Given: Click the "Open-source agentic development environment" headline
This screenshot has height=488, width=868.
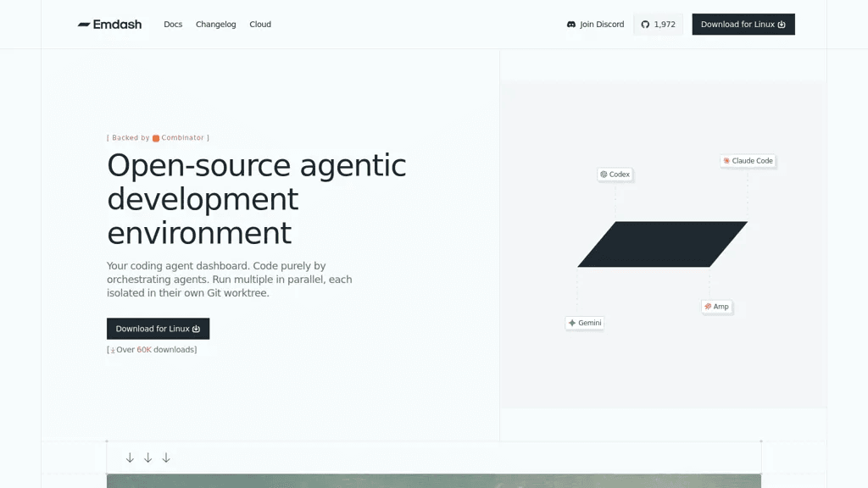Looking at the screenshot, I should [256, 198].
